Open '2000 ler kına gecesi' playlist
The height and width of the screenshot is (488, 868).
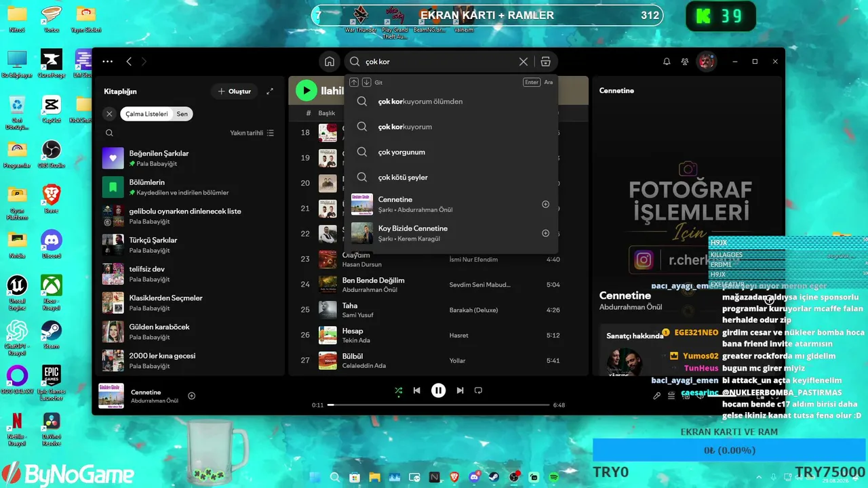(x=190, y=361)
